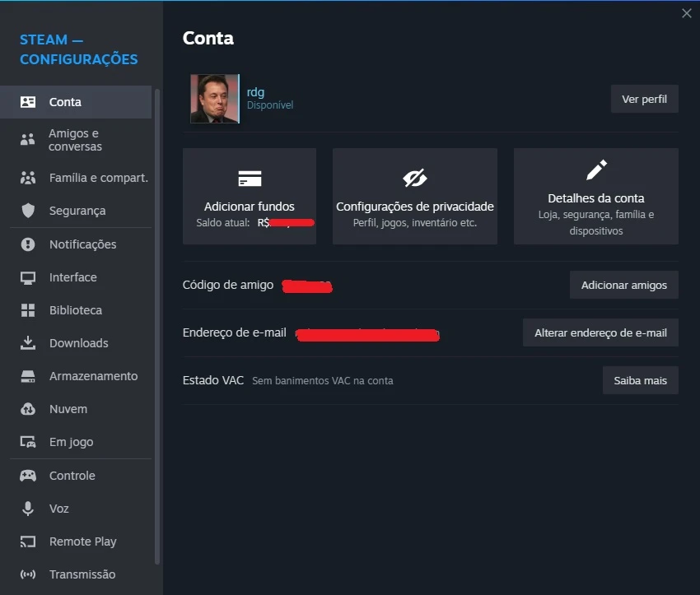
Task: Select Transmissão in the sidebar
Action: click(x=76, y=574)
